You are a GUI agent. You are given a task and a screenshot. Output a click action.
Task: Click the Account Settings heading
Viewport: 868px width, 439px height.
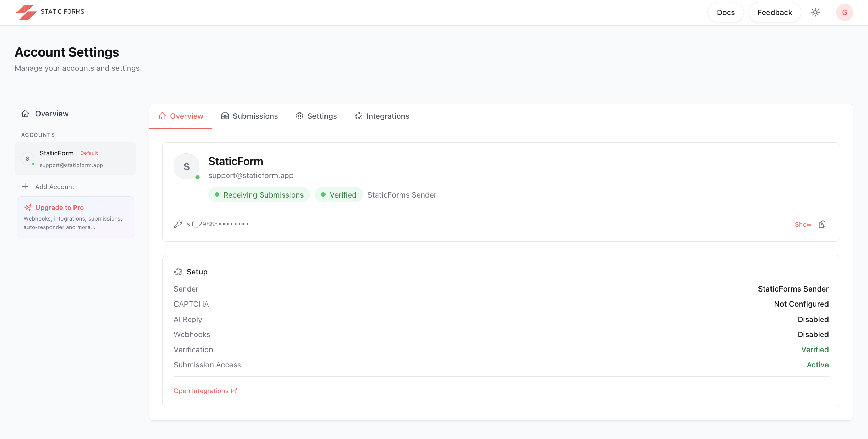click(67, 52)
